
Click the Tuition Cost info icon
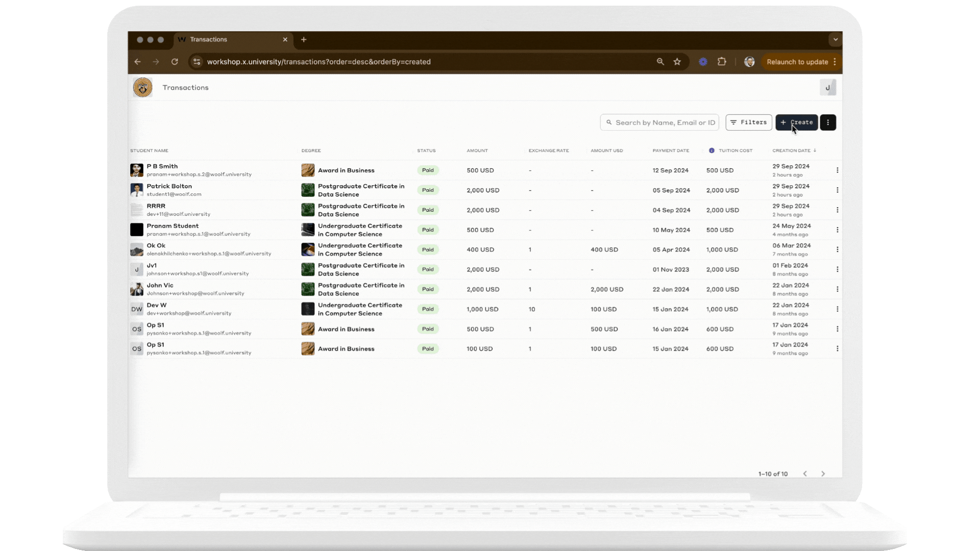(x=712, y=151)
